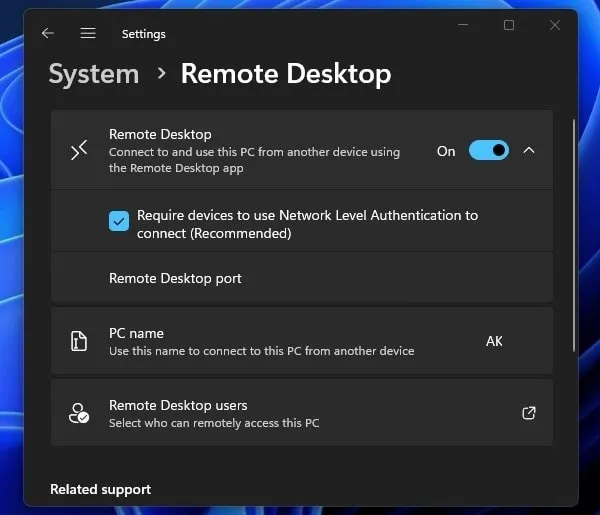Minimize the Settings window

pyautogui.click(x=463, y=25)
